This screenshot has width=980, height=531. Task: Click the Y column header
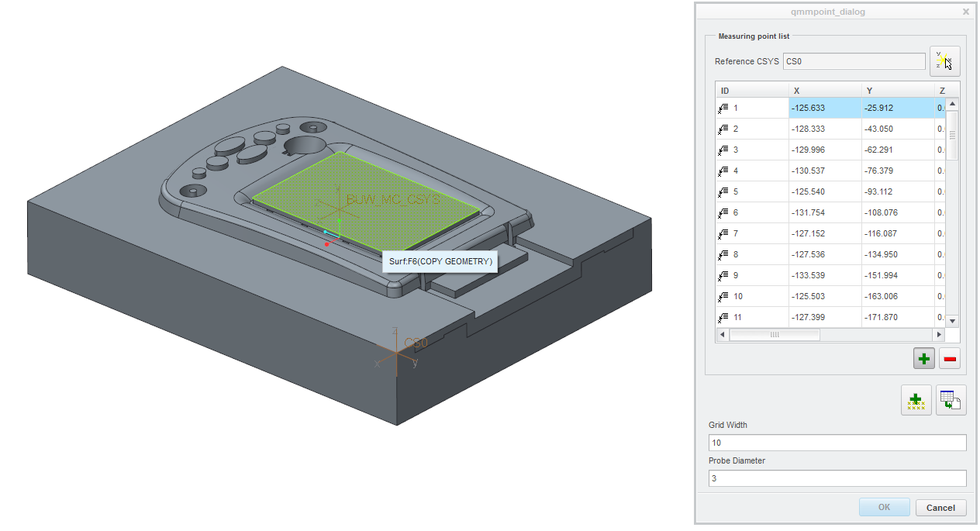pyautogui.click(x=898, y=91)
